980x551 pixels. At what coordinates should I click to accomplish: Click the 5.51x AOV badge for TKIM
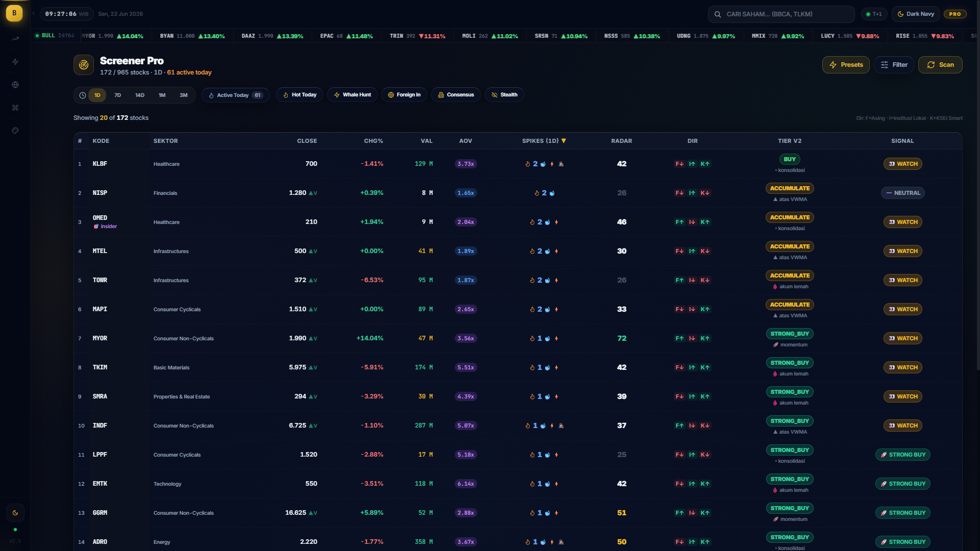pyautogui.click(x=465, y=367)
